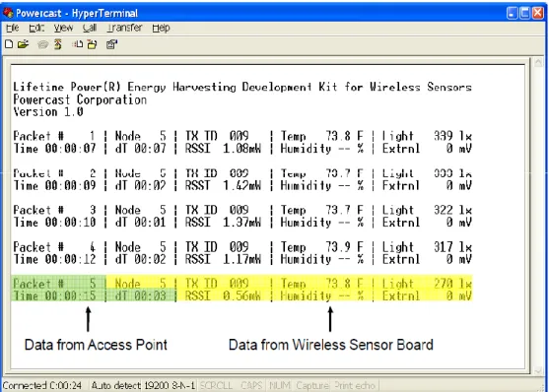Viewport: 549px width, 392px height.
Task: Open the Help menu
Action: coord(161,28)
